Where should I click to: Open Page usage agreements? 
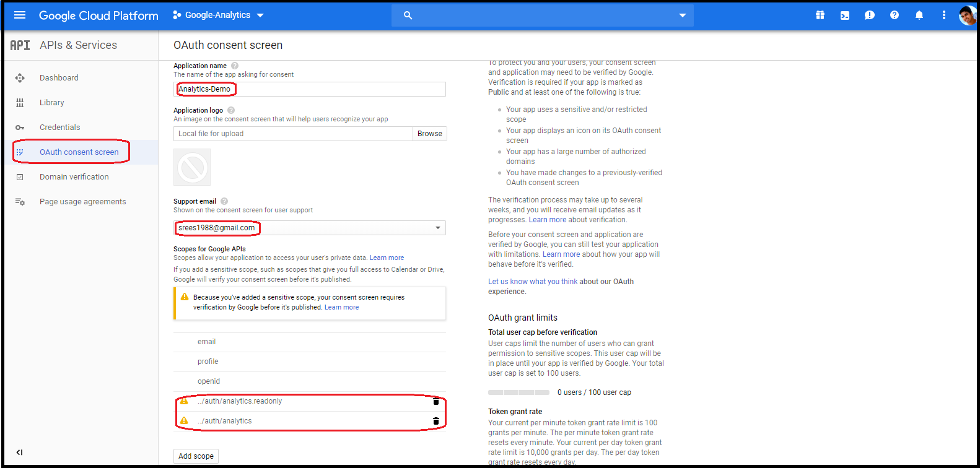pos(83,202)
